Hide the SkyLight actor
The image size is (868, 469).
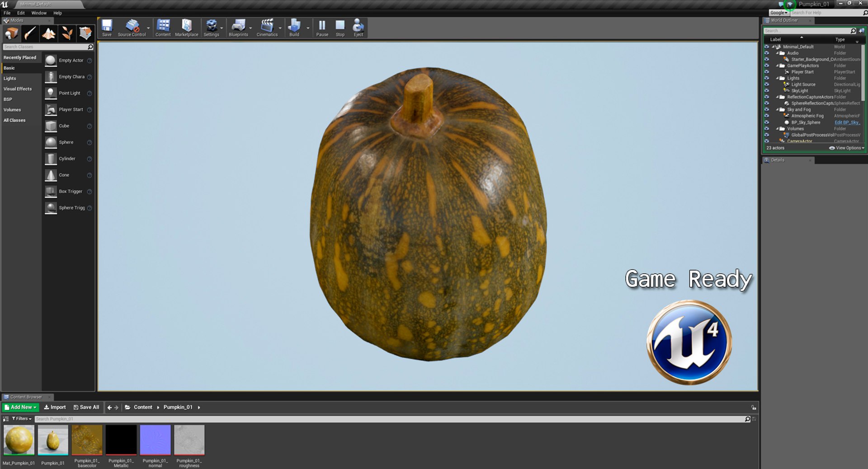click(x=766, y=91)
